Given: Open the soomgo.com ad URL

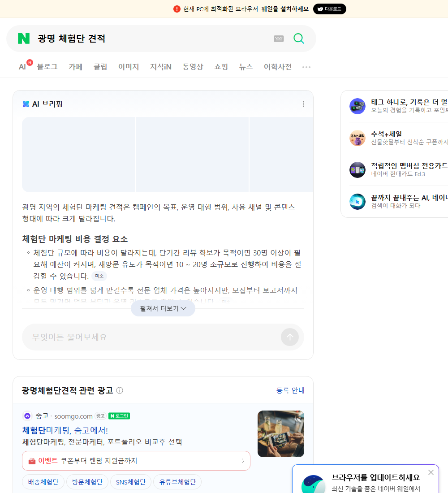Looking at the screenshot, I should pyautogui.click(x=73, y=416).
